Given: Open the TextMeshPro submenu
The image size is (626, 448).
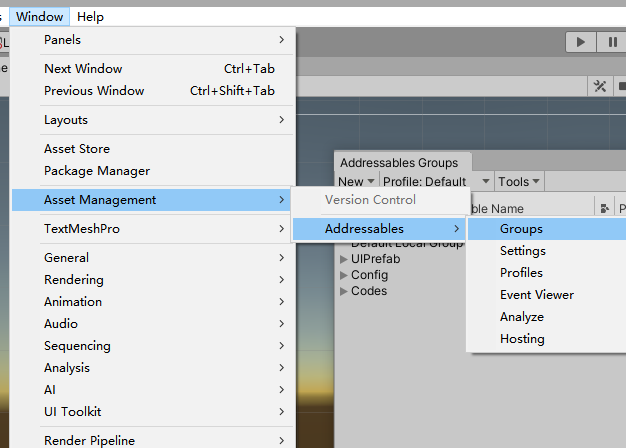Looking at the screenshot, I should coord(153,229).
